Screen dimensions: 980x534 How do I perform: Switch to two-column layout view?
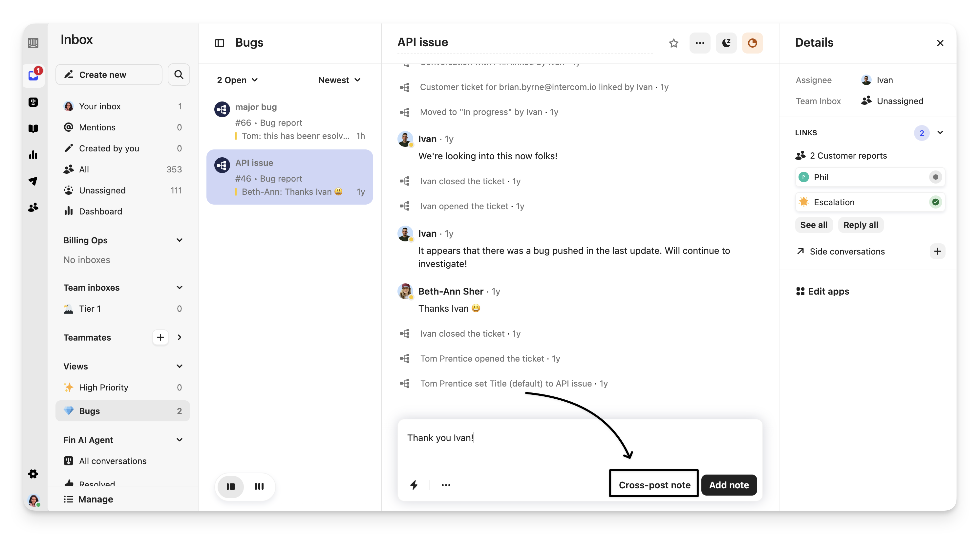pyautogui.click(x=230, y=486)
